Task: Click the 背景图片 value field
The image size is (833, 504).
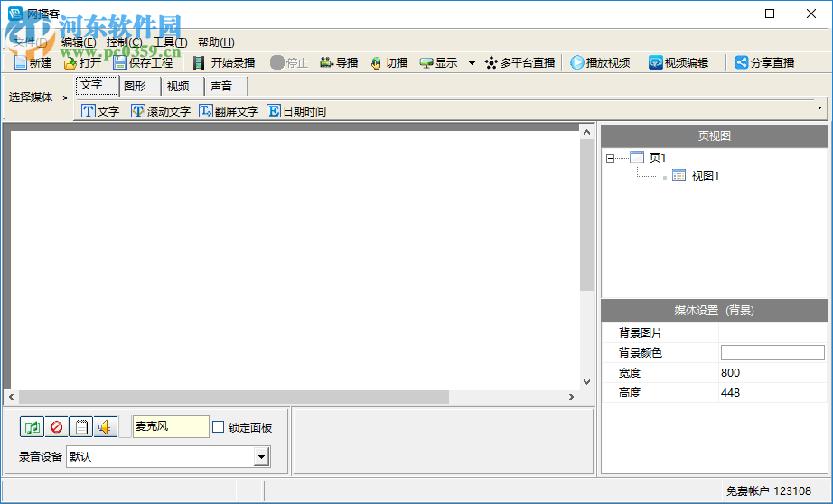Action: point(773,333)
